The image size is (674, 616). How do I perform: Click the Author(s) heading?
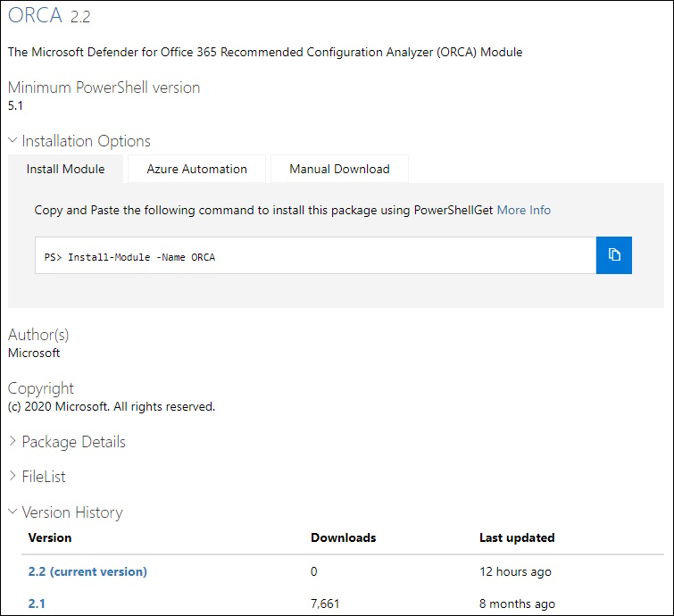[38, 335]
